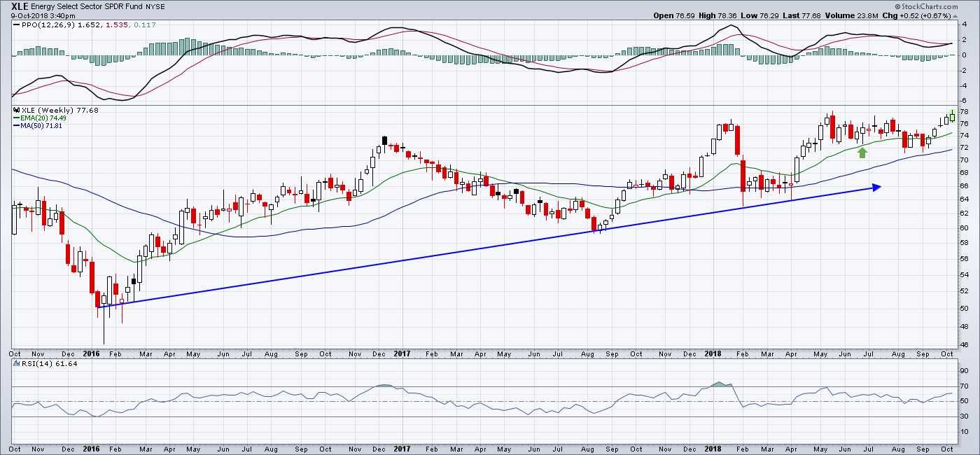This screenshot has height=455, width=980.
Task: Click the green line marker before EMA(20)
Action: click(15, 118)
